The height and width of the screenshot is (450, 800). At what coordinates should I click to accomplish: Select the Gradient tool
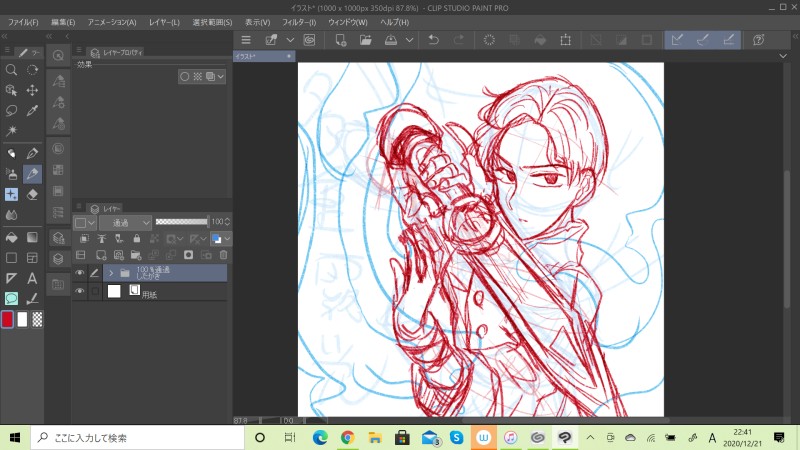click(32, 237)
